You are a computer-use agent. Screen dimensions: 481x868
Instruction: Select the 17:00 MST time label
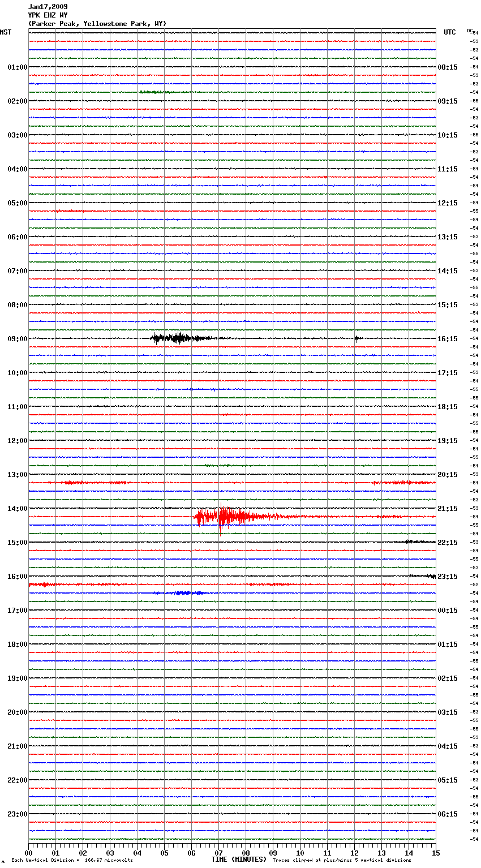[18, 611]
